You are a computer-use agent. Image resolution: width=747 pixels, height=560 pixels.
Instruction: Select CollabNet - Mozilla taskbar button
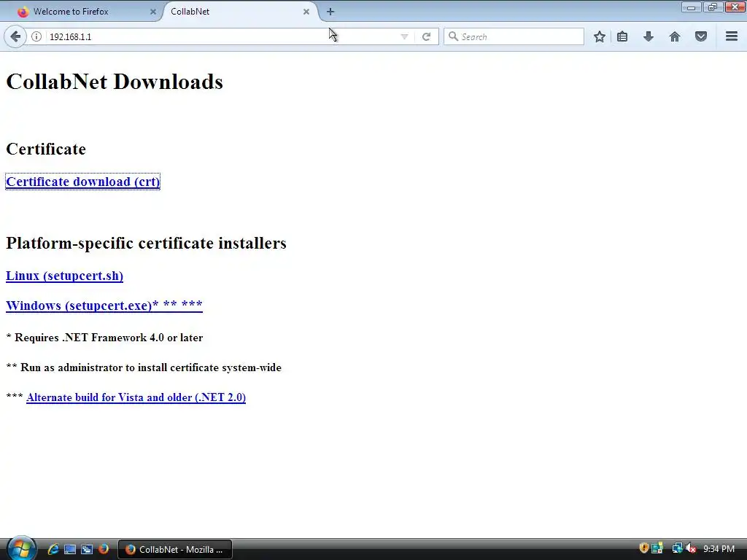pos(175,550)
